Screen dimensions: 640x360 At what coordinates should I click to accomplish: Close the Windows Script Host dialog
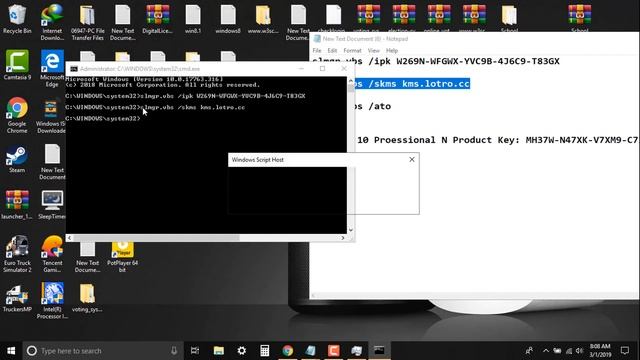point(412,160)
